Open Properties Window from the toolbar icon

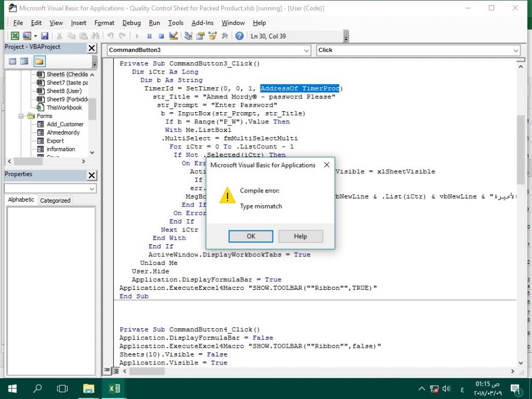(201, 36)
